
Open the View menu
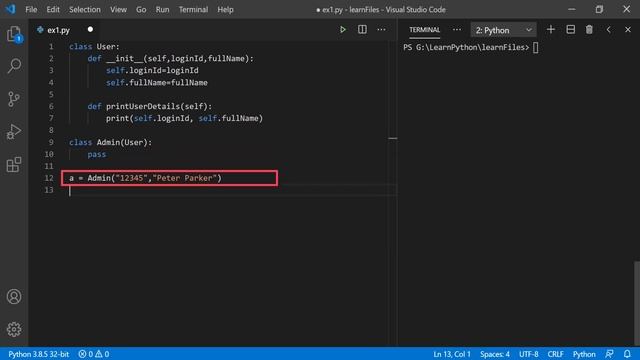point(118,9)
